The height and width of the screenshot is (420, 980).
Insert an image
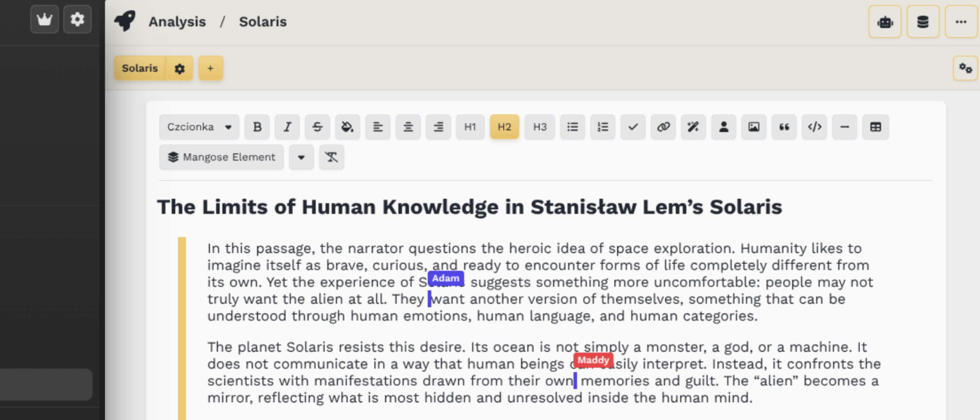(754, 127)
